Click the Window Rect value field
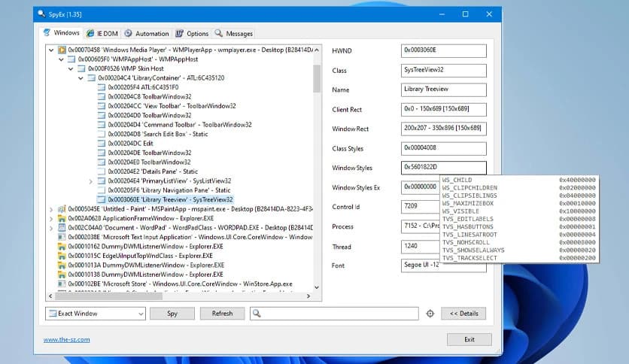 coord(444,129)
